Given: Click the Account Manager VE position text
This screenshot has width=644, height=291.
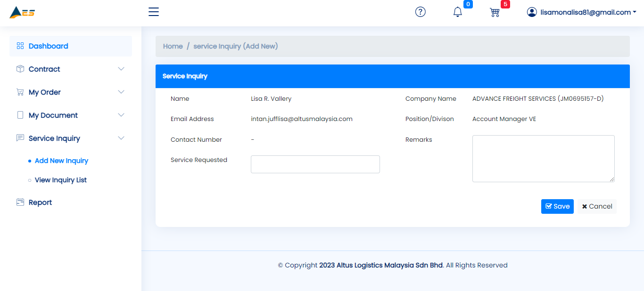Looking at the screenshot, I should pyautogui.click(x=504, y=119).
